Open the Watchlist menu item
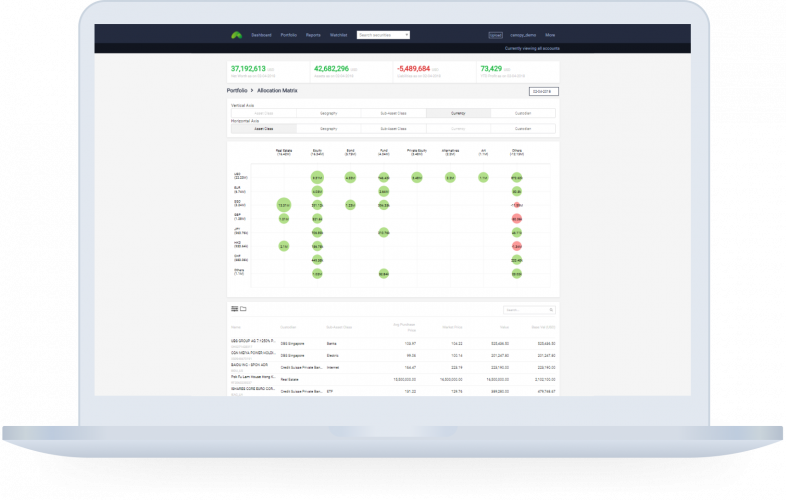Viewport: 786px width, 500px height. [338, 35]
